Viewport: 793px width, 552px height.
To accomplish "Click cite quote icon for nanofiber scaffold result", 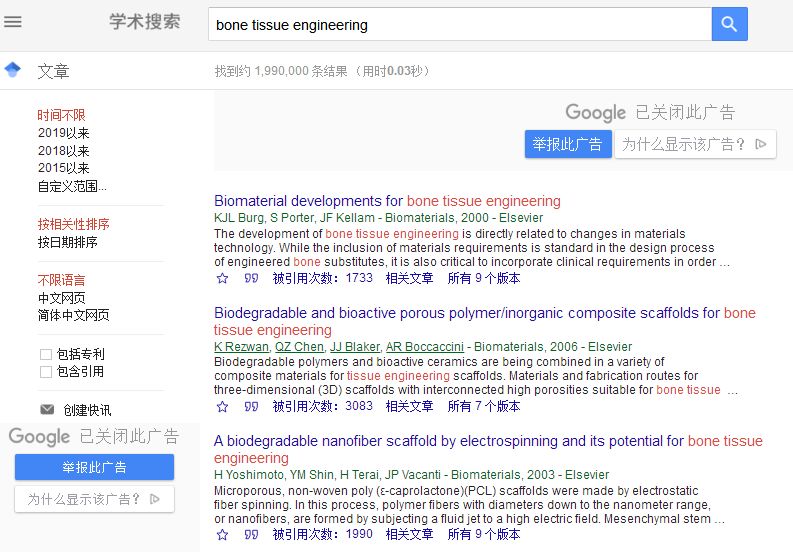I will [251, 535].
